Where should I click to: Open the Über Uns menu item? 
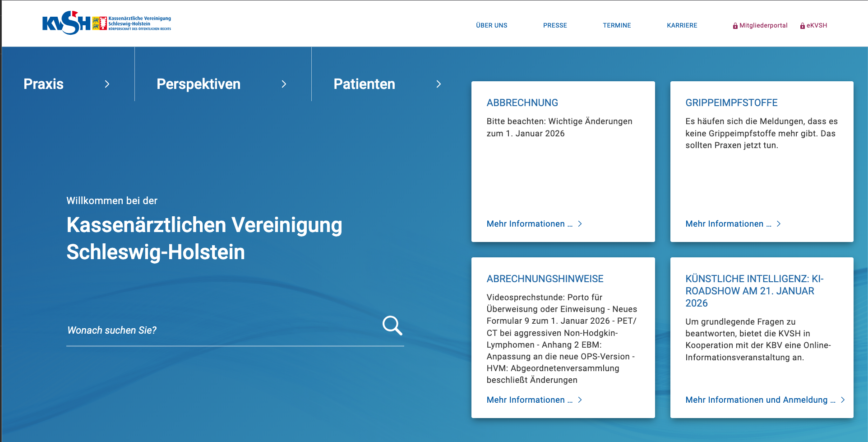tap(491, 26)
